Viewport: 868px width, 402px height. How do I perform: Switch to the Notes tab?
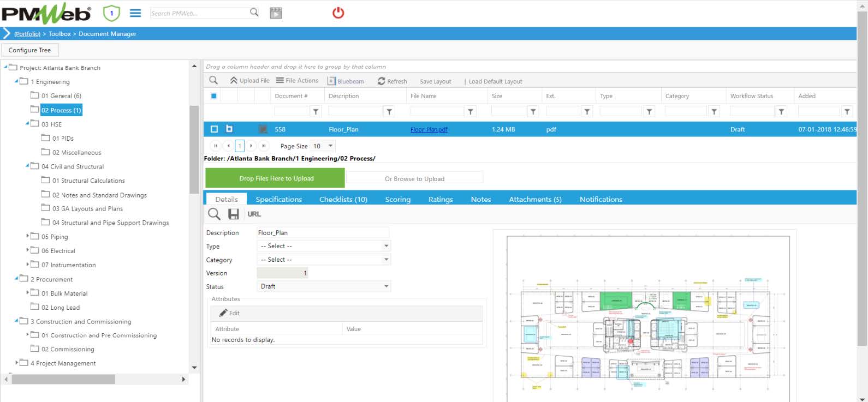(x=481, y=199)
